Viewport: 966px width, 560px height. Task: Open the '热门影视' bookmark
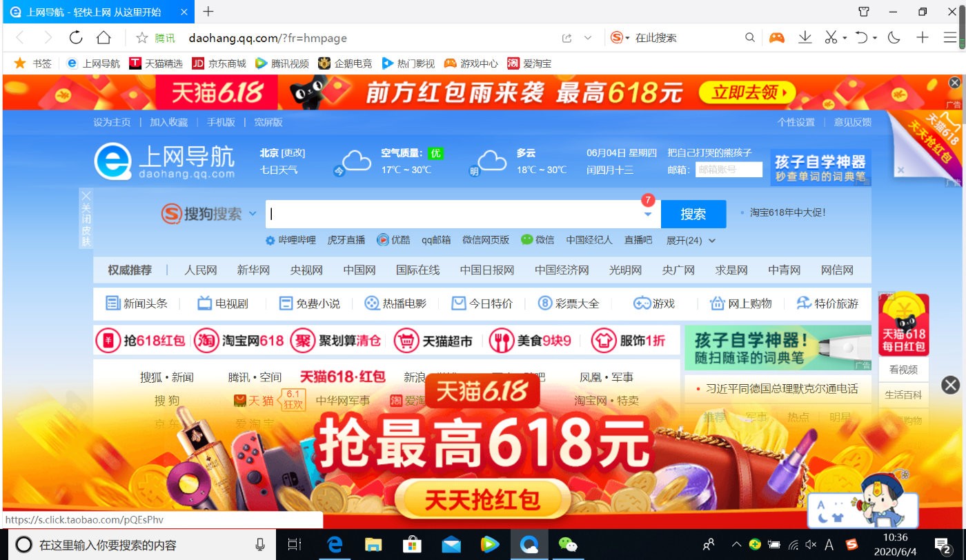coord(408,63)
